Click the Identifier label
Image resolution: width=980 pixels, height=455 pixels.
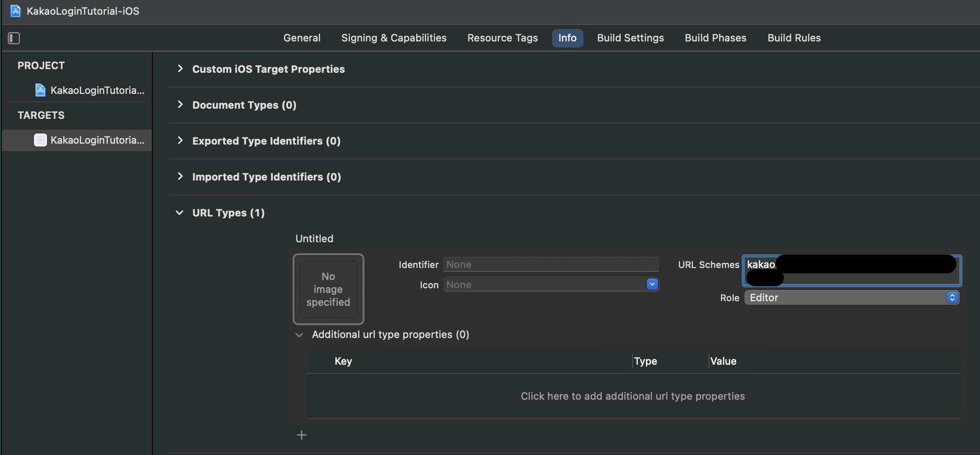pyautogui.click(x=419, y=265)
